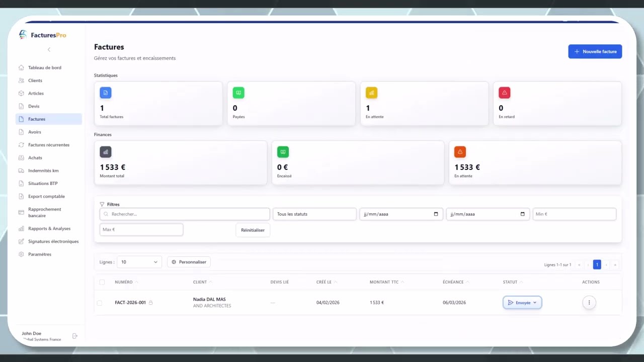644x362 pixels.
Task: Click the Montant total chart icon
Action: point(106,152)
